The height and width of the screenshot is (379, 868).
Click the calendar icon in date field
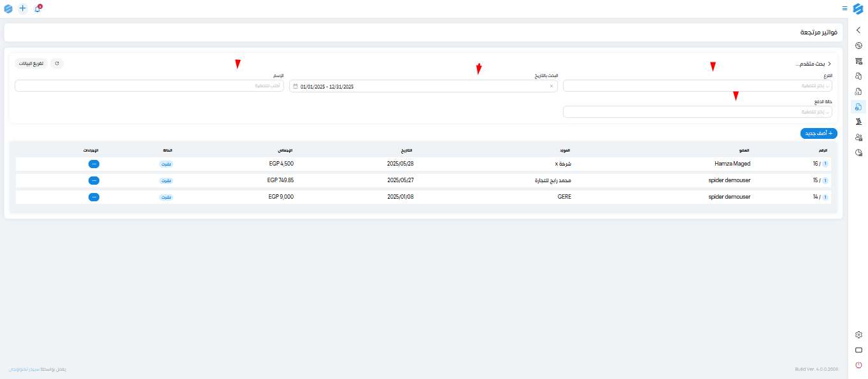(x=295, y=86)
